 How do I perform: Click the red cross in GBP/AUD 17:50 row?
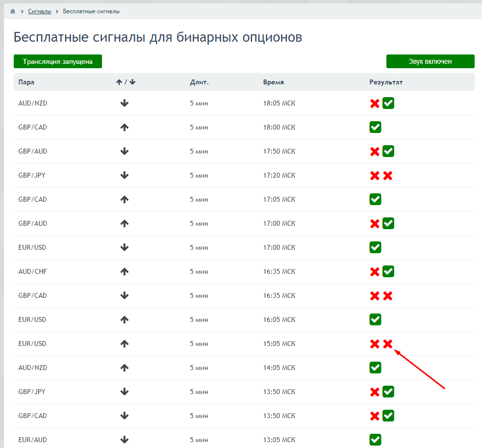click(x=375, y=152)
